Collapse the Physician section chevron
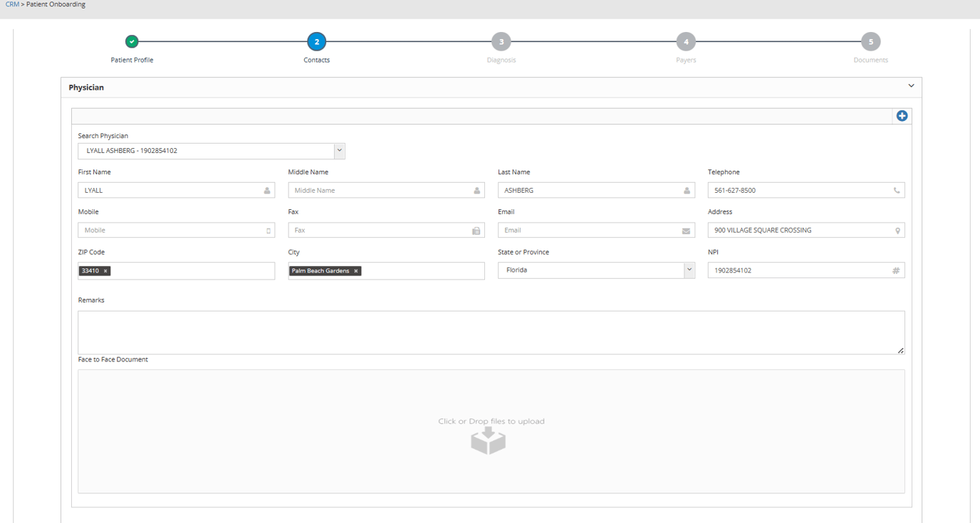This screenshot has height=523, width=980. (911, 86)
